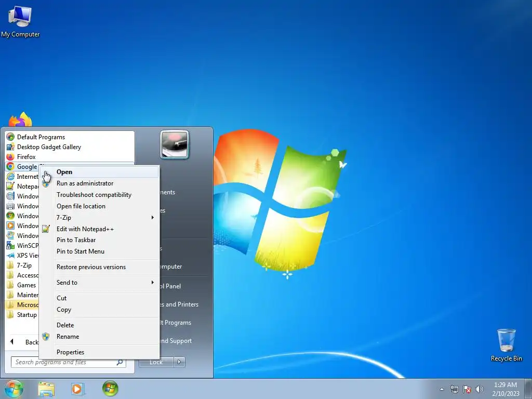Launch Firefox from the Start menu list
The width and height of the screenshot is (532, 399).
point(70,157)
